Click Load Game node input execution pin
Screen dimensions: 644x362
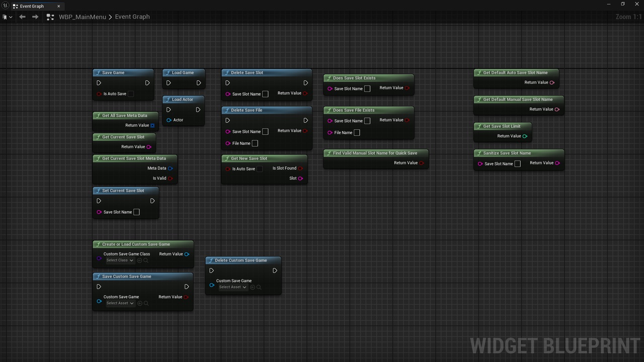pyautogui.click(x=169, y=83)
